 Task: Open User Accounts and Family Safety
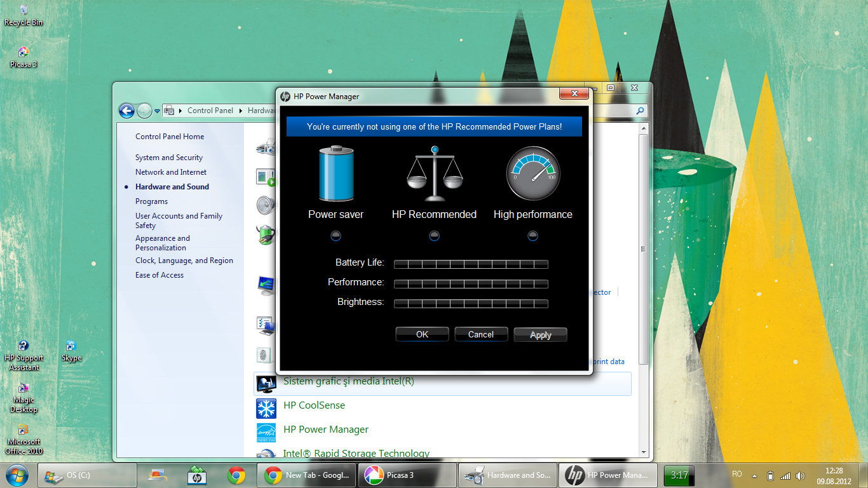(179, 220)
